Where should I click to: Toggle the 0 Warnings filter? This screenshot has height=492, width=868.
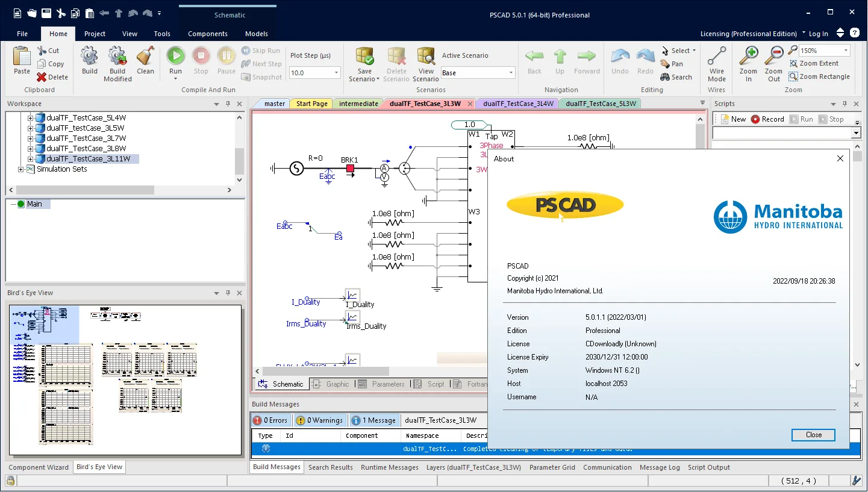click(320, 420)
